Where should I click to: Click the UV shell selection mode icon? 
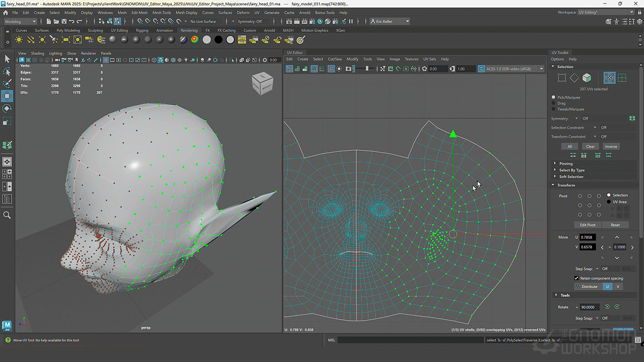click(622, 78)
